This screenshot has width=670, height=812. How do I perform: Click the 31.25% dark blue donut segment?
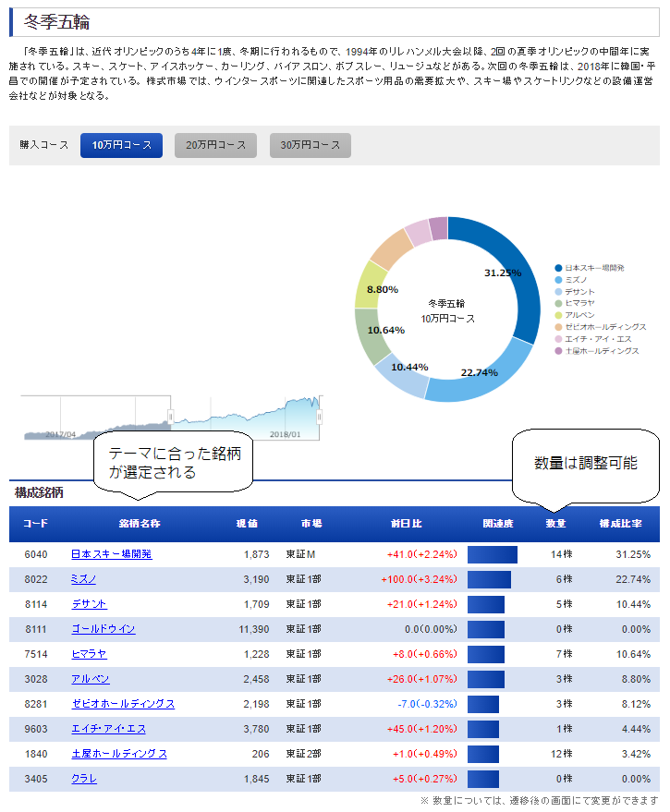coord(520,270)
